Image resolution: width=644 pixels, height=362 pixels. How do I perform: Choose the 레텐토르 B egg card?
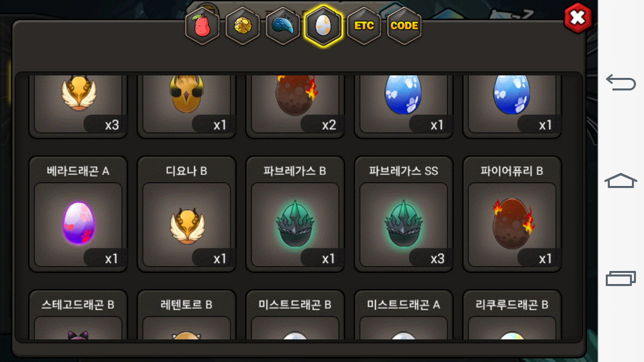click(x=187, y=314)
